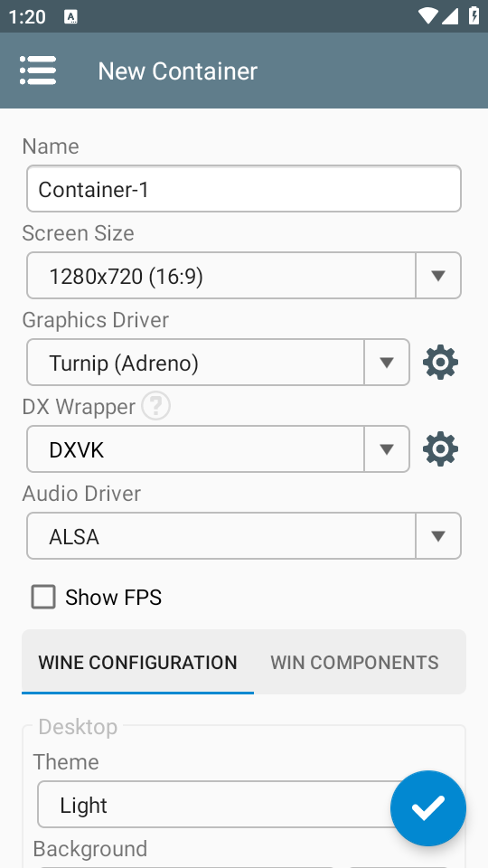The image size is (488, 868).
Task: Edit the Container-1 name field
Action: click(243, 189)
